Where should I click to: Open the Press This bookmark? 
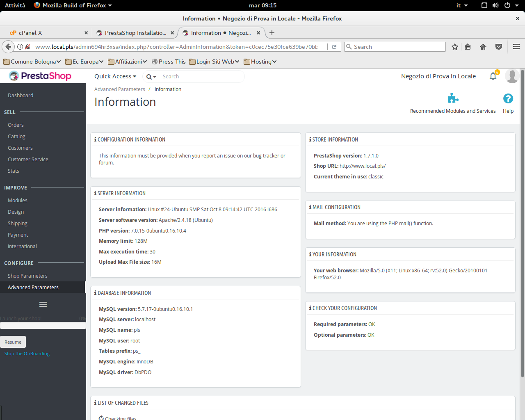pos(169,62)
